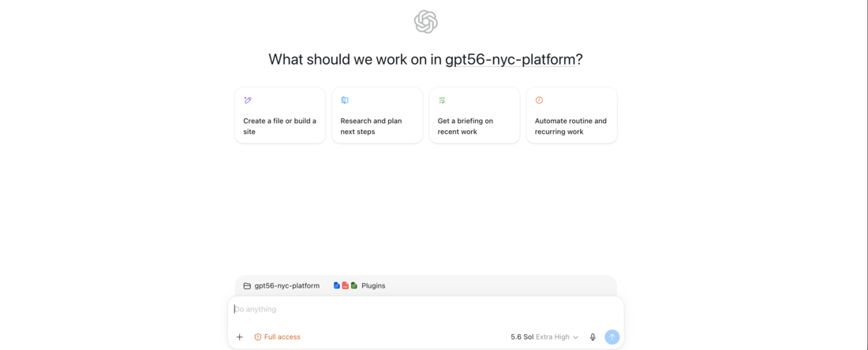Click the orange shield icon beside Full access

click(x=257, y=337)
